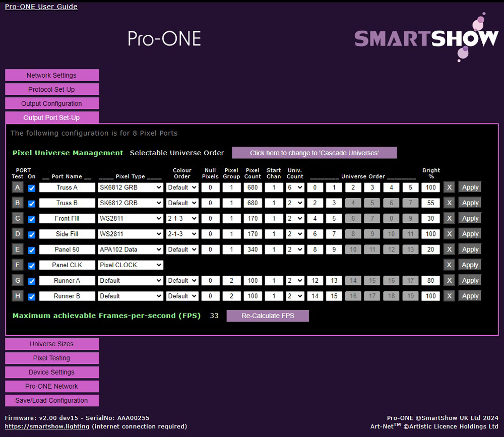Image resolution: width=504 pixels, height=437 pixels.
Task: Open the Network Settings section
Action: [52, 75]
